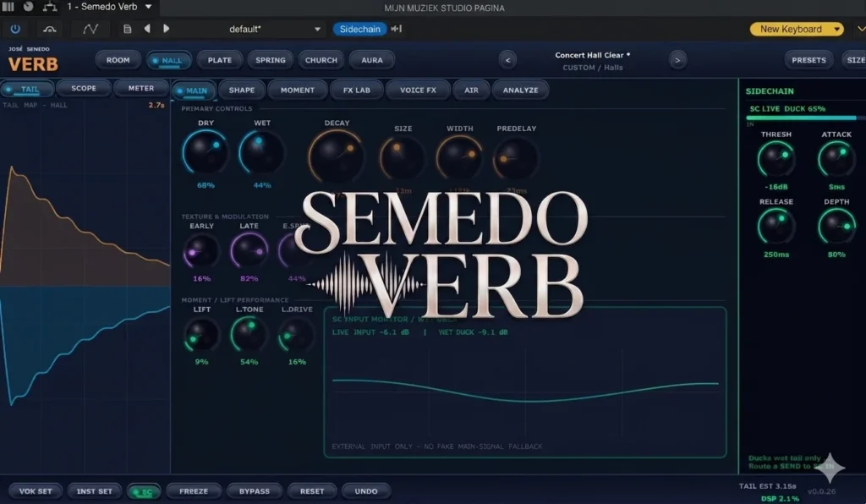Image resolution: width=866 pixels, height=504 pixels.
Task: Click the INST SET button
Action: pyautogui.click(x=95, y=491)
